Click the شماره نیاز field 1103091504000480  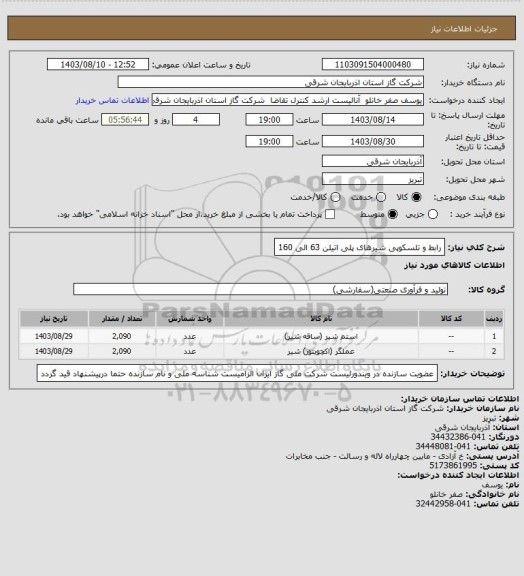(x=373, y=64)
